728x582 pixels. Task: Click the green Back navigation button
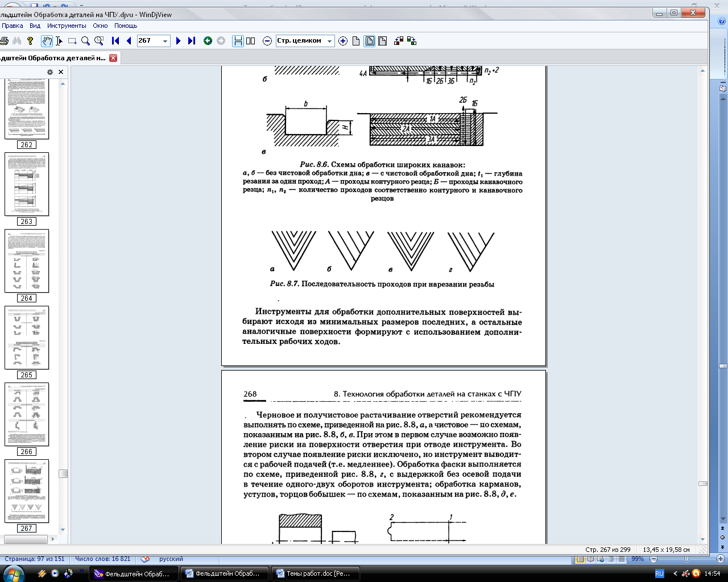[208, 41]
